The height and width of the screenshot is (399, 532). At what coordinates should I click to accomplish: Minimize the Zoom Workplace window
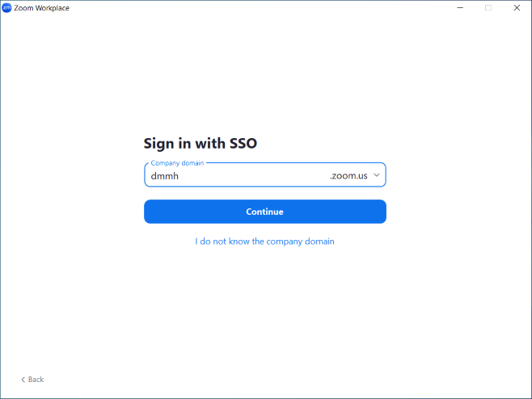pyautogui.click(x=459, y=7)
